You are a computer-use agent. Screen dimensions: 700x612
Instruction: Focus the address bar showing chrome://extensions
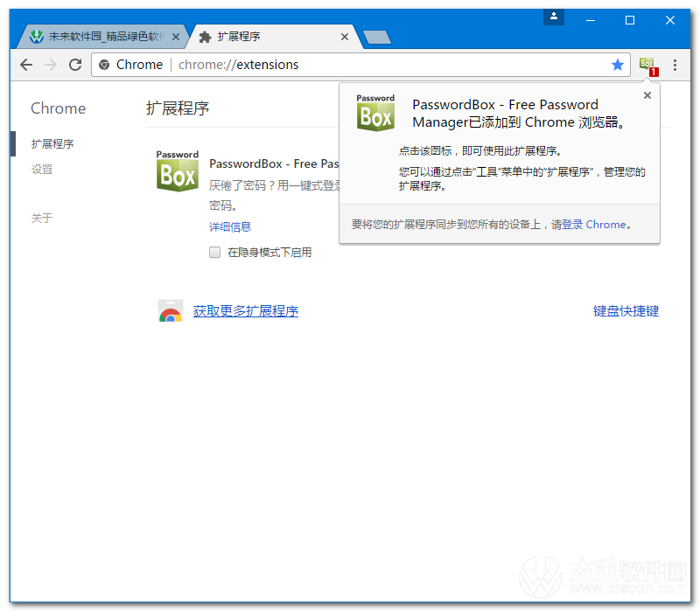click(360, 65)
